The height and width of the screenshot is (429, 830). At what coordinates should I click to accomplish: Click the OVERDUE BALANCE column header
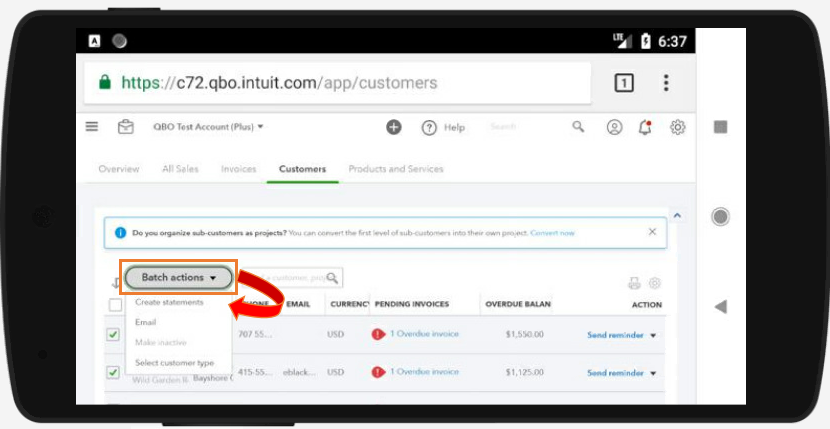pyautogui.click(x=518, y=305)
